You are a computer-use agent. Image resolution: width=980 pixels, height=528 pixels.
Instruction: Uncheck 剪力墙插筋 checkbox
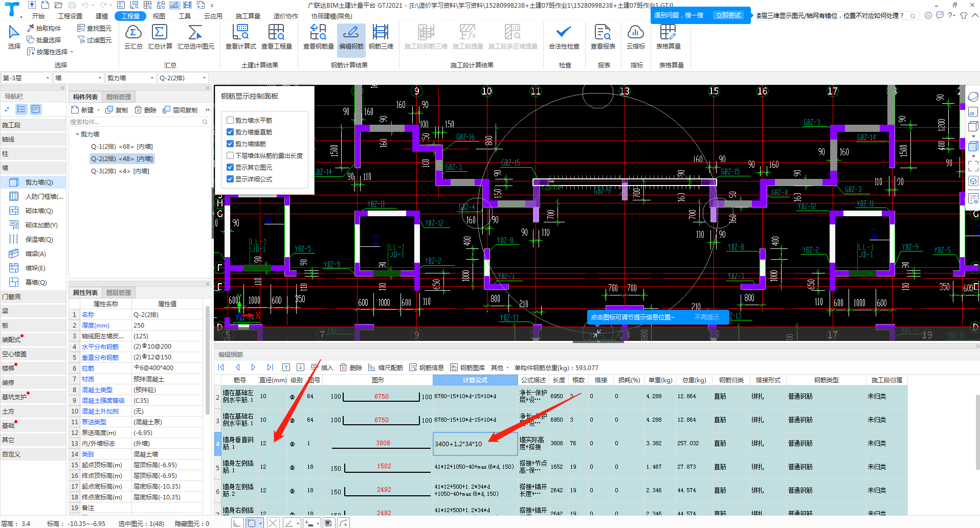230,144
